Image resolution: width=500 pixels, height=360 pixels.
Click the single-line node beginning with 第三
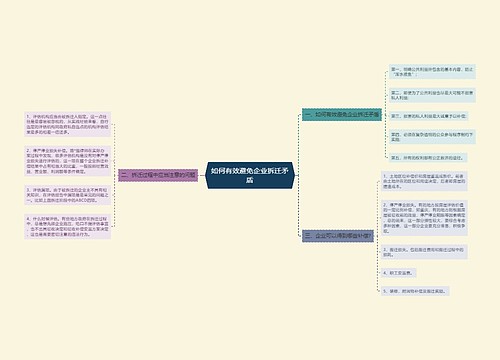click(x=429, y=116)
